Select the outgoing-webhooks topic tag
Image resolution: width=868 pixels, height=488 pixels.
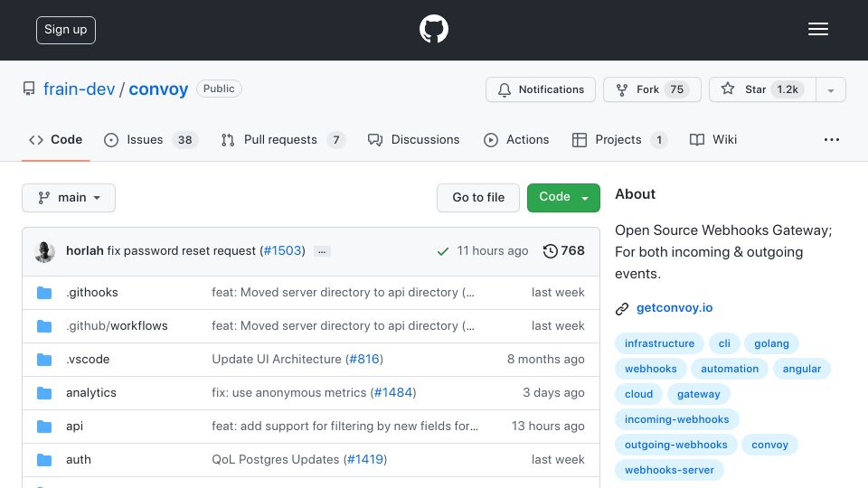[x=676, y=445]
